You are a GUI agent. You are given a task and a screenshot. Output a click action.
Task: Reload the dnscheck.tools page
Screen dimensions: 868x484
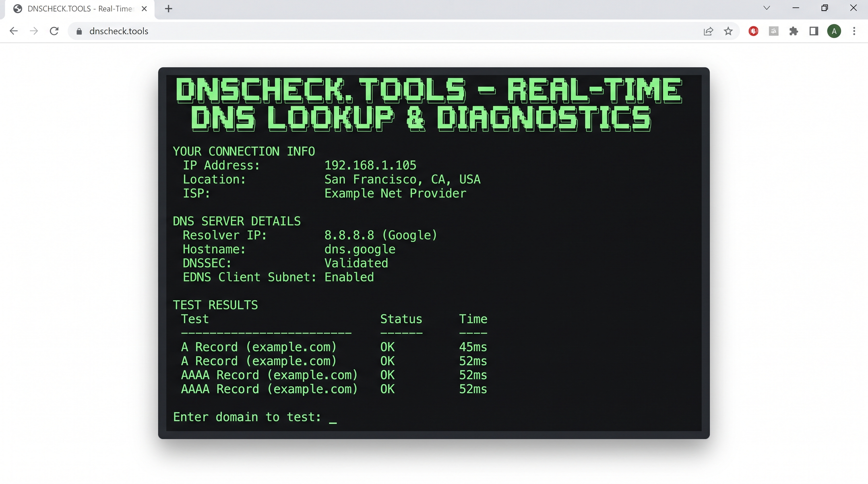[x=54, y=31]
